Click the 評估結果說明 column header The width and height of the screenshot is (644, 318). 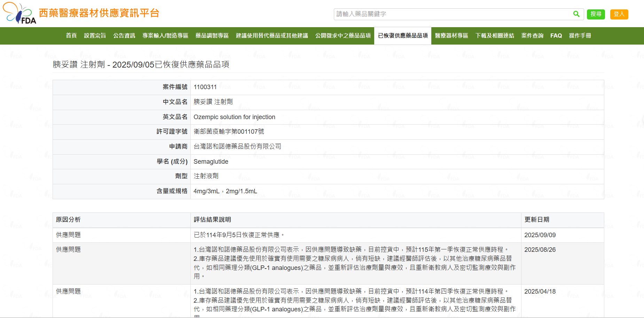[x=212, y=220]
